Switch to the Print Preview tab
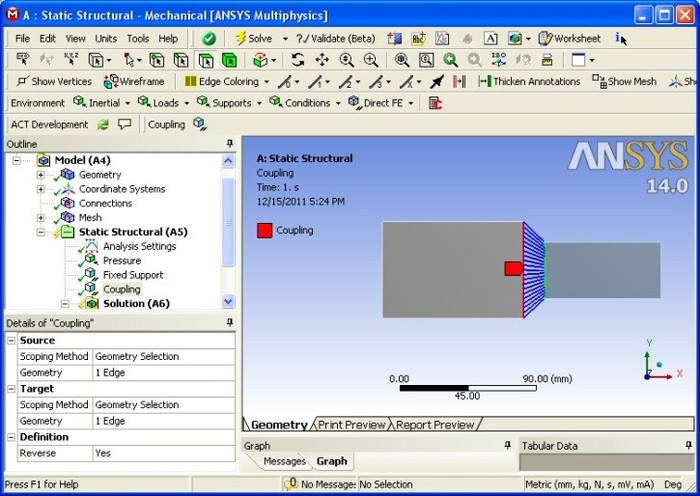 [x=351, y=425]
